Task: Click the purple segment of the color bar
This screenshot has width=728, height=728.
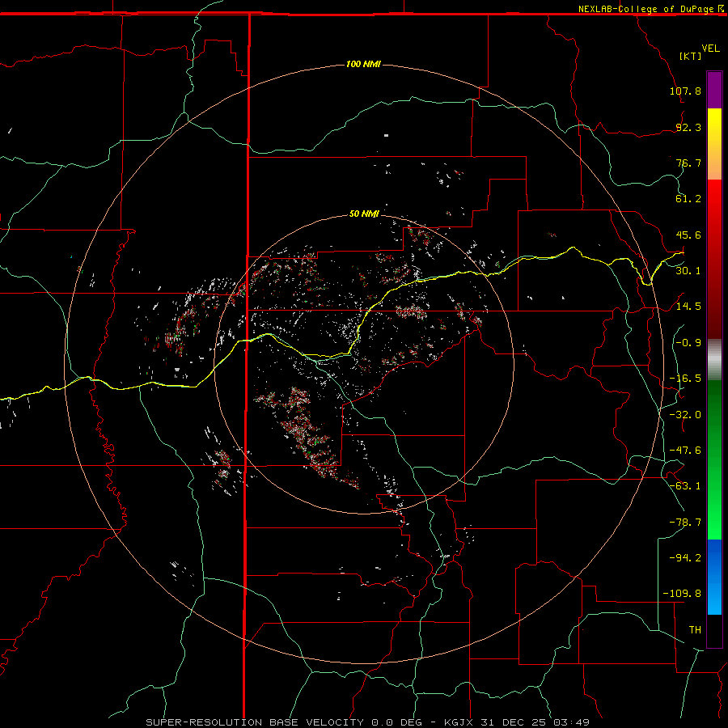Action: click(714, 90)
